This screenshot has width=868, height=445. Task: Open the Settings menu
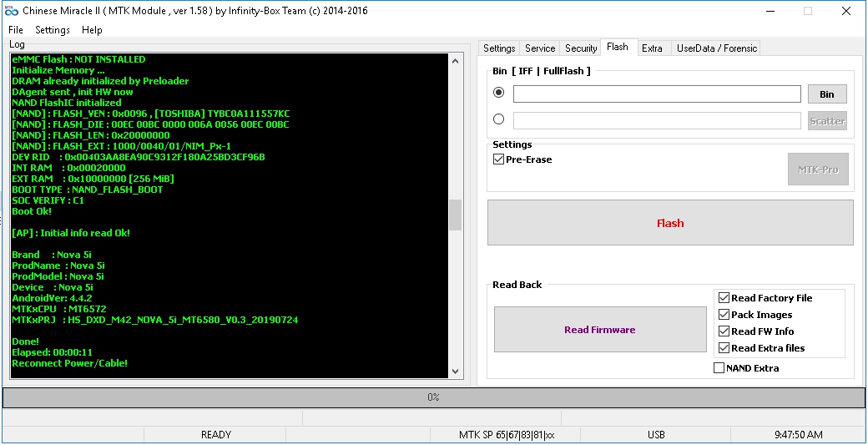coord(53,30)
